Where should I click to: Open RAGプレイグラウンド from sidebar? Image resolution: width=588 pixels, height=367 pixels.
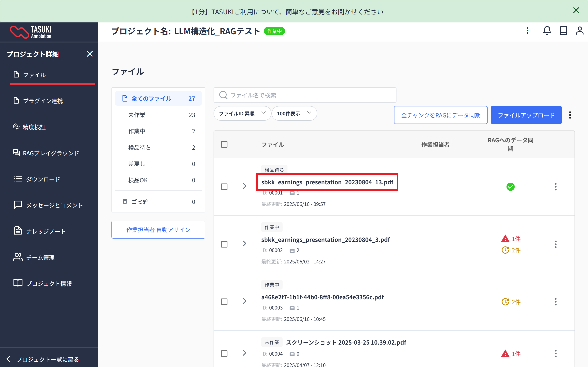(51, 153)
